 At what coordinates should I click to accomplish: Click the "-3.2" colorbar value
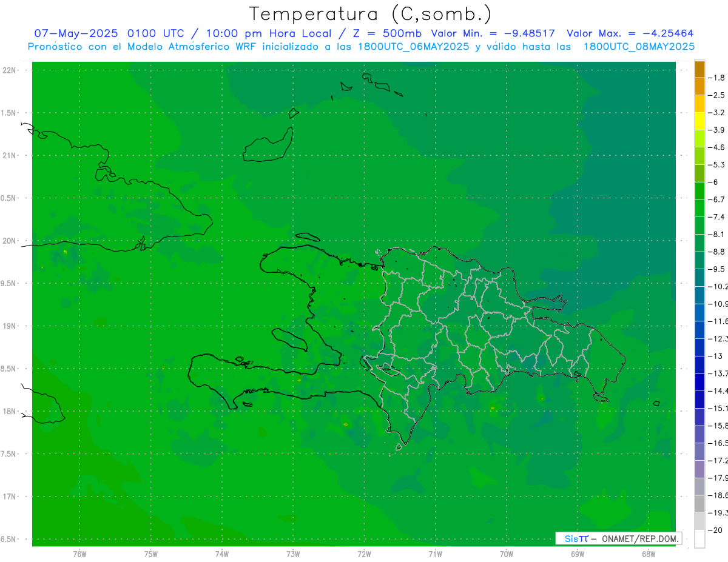[x=716, y=113]
